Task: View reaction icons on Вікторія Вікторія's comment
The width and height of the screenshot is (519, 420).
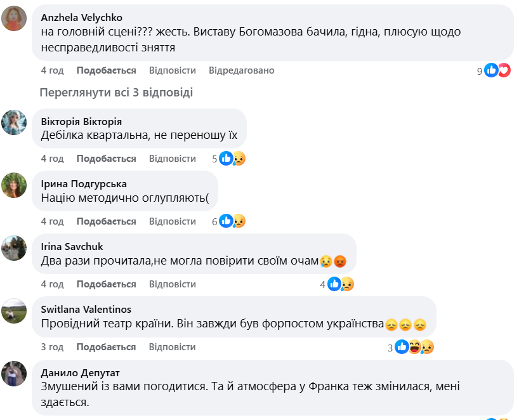Action: 232,159
